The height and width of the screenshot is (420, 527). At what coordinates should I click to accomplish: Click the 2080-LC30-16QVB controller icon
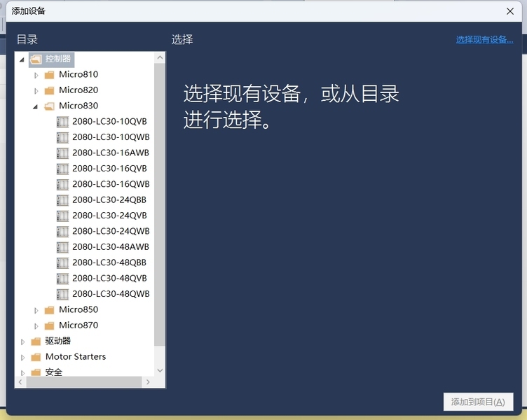click(62, 169)
